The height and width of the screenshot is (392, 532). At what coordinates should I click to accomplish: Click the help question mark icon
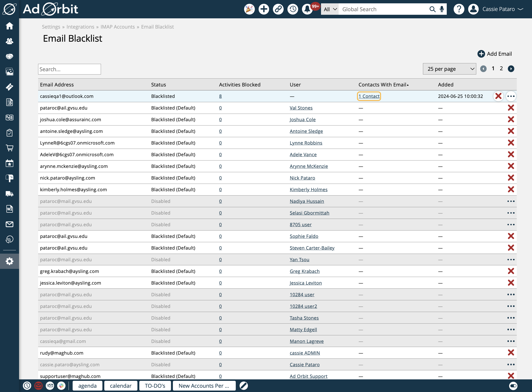click(459, 9)
